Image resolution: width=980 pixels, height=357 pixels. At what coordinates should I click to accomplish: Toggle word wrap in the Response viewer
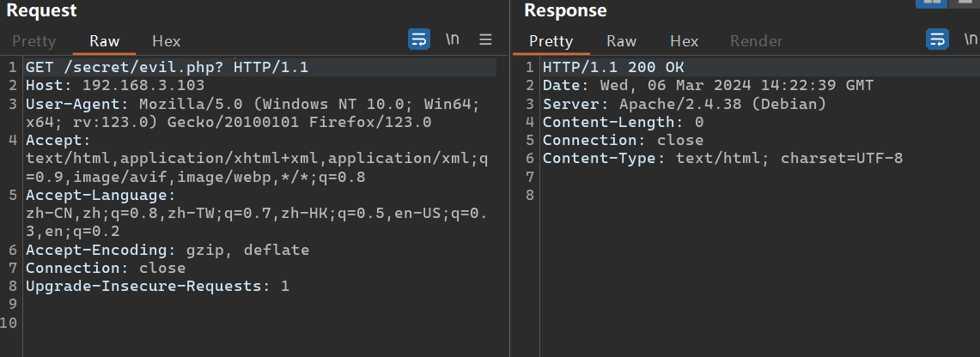tap(937, 39)
